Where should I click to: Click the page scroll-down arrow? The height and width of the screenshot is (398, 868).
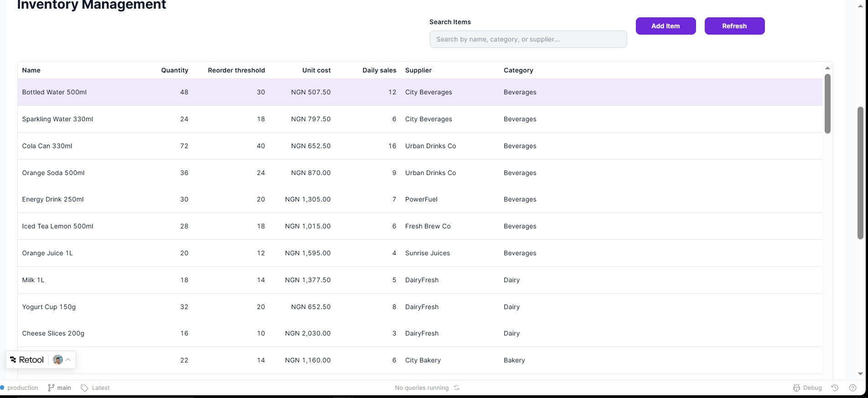pyautogui.click(x=860, y=374)
